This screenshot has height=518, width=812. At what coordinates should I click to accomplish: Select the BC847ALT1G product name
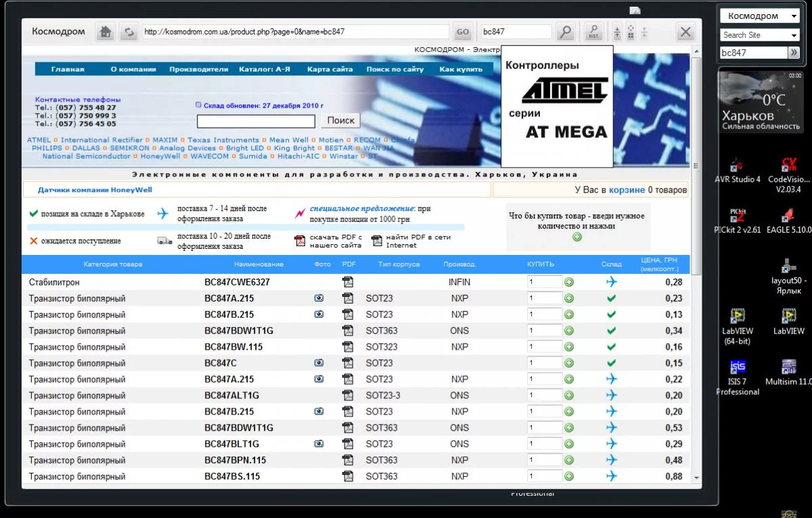pyautogui.click(x=231, y=396)
